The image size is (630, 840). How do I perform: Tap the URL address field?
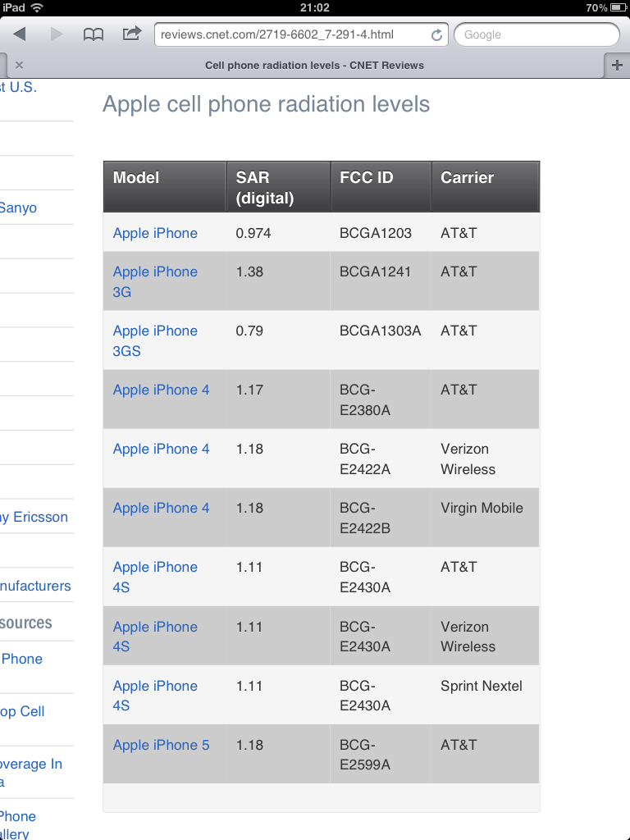click(x=301, y=34)
